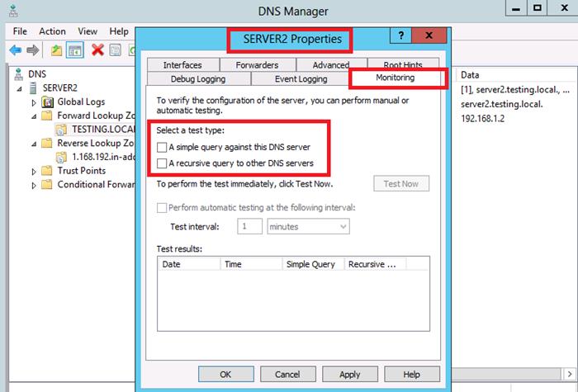
Task: Select the Global Logs tree label
Action: (81, 102)
